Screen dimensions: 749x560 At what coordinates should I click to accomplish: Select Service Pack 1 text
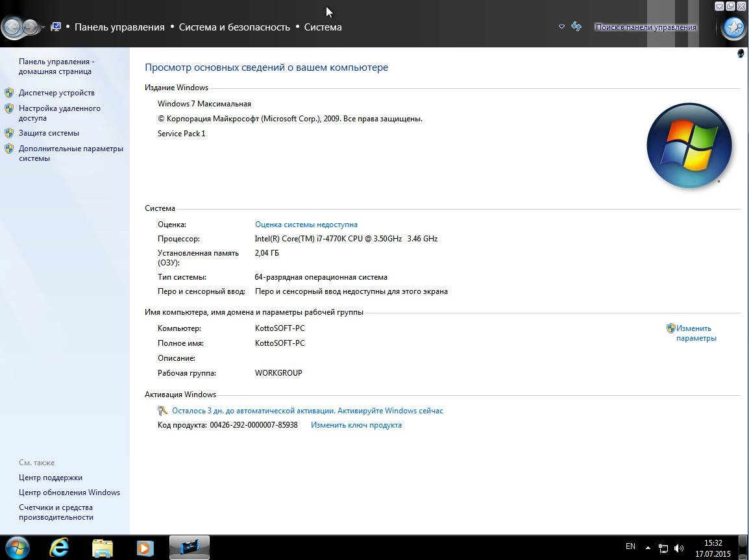point(182,133)
